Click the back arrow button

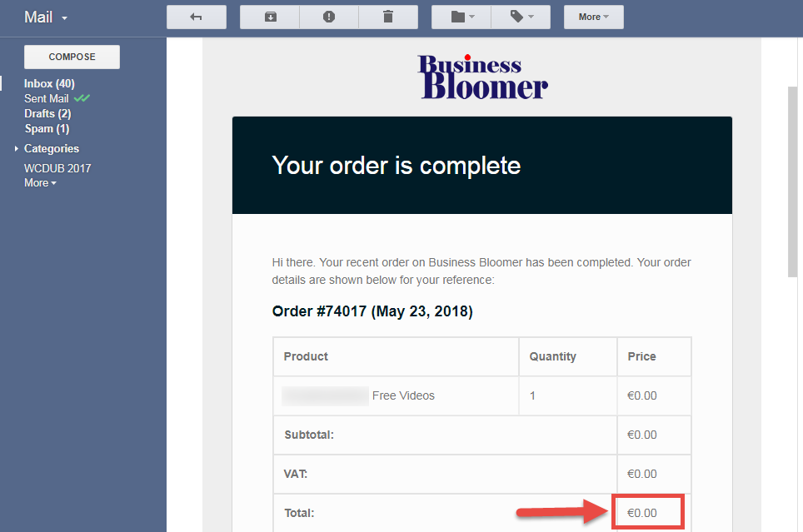[196, 17]
